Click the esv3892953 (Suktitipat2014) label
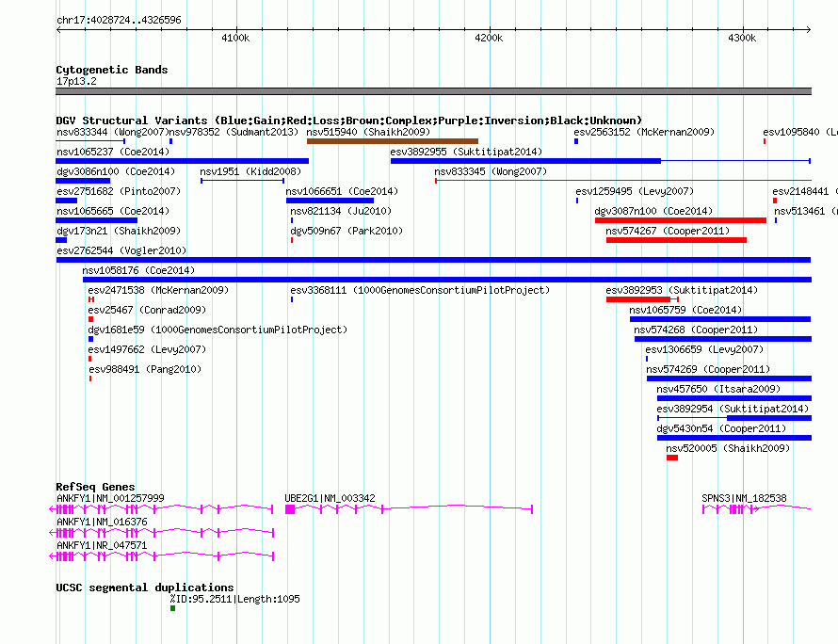 682,290
